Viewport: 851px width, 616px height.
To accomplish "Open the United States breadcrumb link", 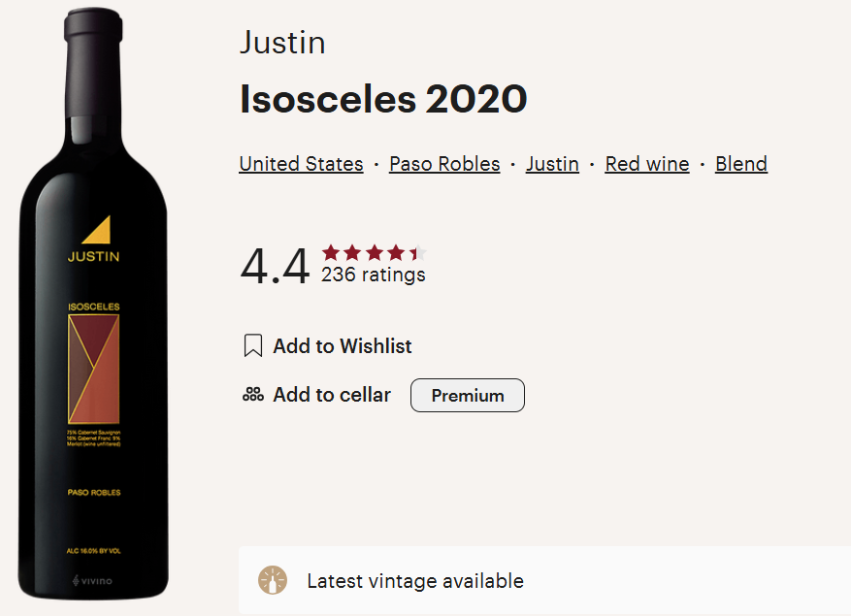I will point(301,164).
